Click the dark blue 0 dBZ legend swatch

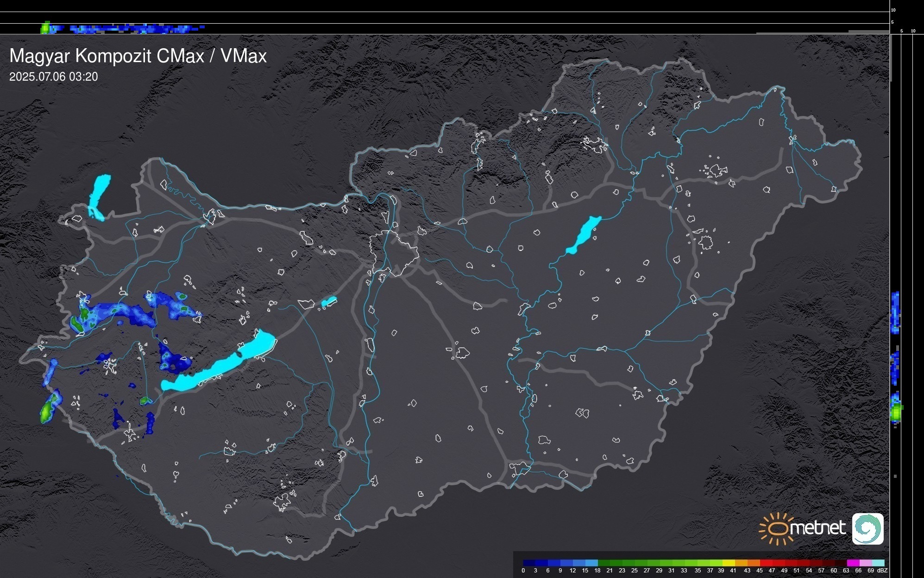click(529, 563)
